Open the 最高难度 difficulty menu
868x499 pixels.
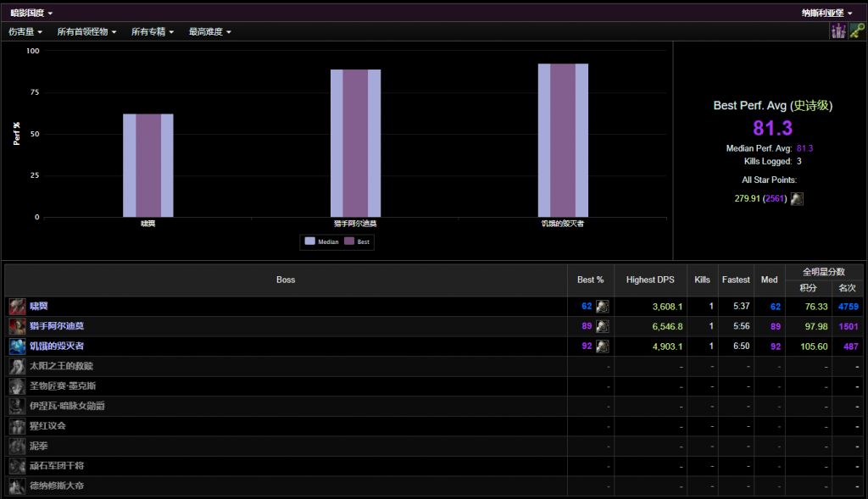[x=209, y=31]
